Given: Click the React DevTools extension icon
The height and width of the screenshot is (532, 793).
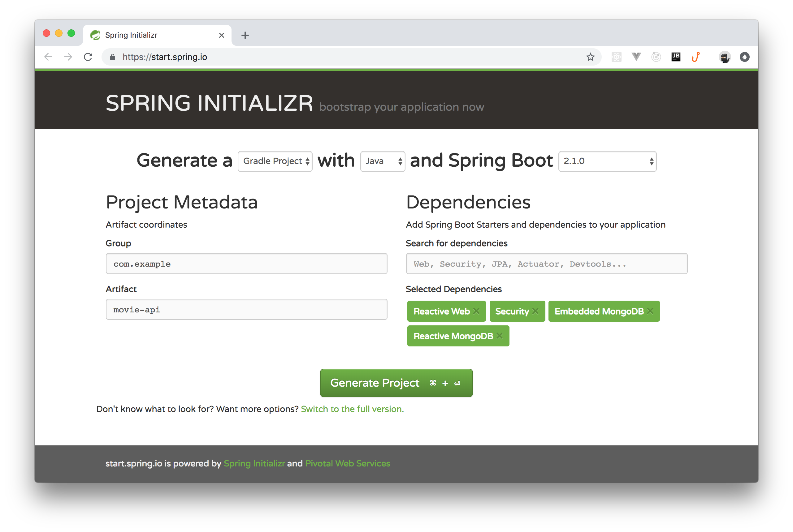Looking at the screenshot, I should coord(616,57).
